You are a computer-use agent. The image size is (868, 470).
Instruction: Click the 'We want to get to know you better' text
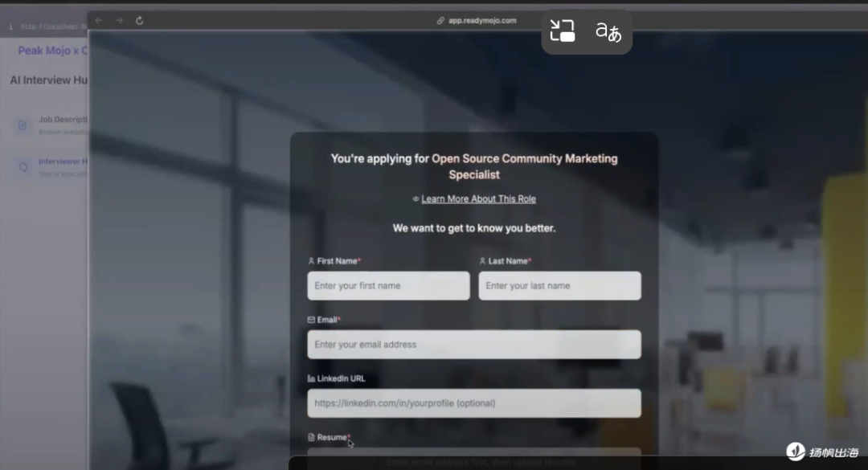click(x=474, y=228)
